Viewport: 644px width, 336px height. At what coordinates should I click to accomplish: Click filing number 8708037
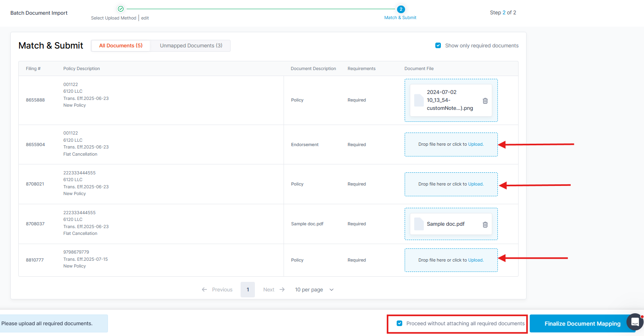35,224
